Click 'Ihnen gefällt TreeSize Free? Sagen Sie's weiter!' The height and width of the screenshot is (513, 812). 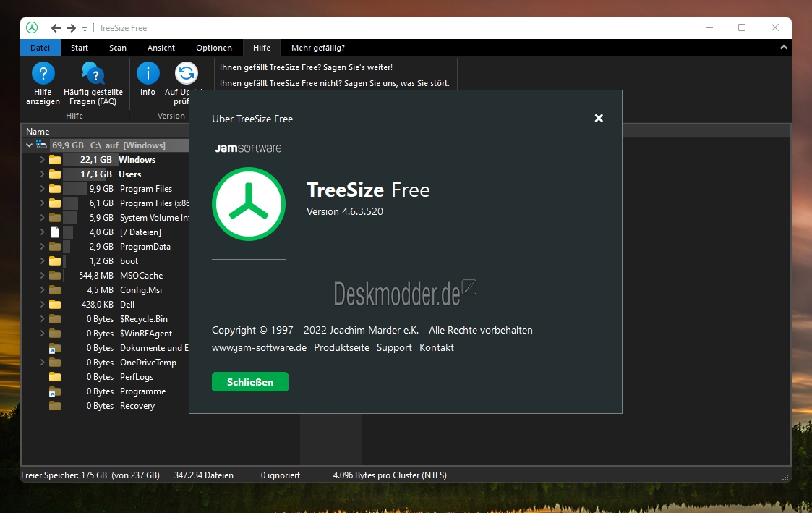pyautogui.click(x=306, y=67)
